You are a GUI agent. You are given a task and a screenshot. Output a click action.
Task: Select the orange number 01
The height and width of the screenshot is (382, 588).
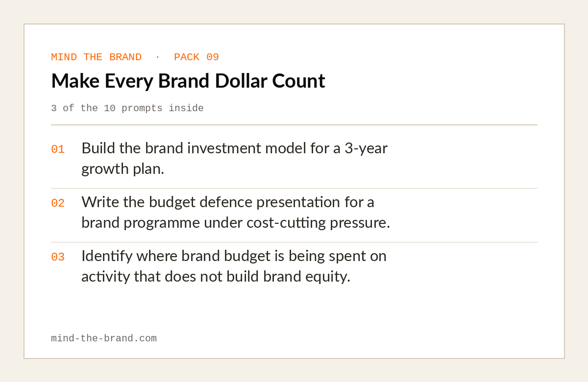pyautogui.click(x=58, y=149)
